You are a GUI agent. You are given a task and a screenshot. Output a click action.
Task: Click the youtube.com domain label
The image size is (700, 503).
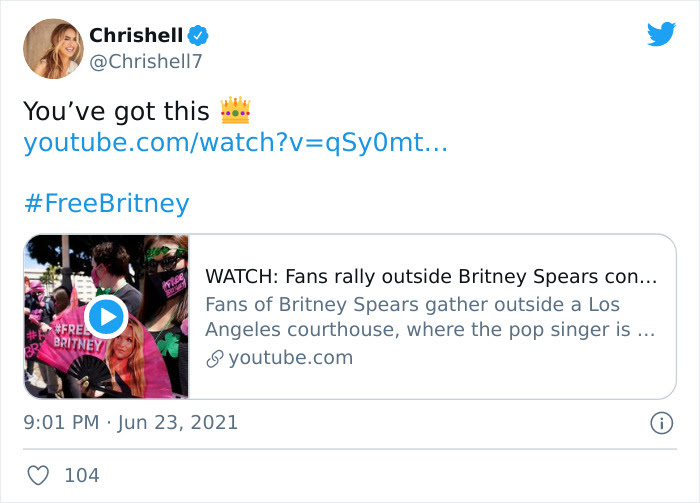click(x=291, y=358)
